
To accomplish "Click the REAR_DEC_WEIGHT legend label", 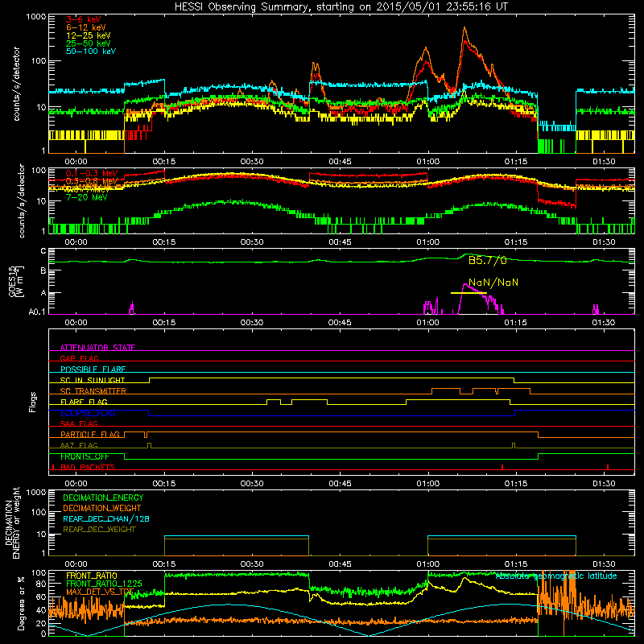I will [x=99, y=530].
